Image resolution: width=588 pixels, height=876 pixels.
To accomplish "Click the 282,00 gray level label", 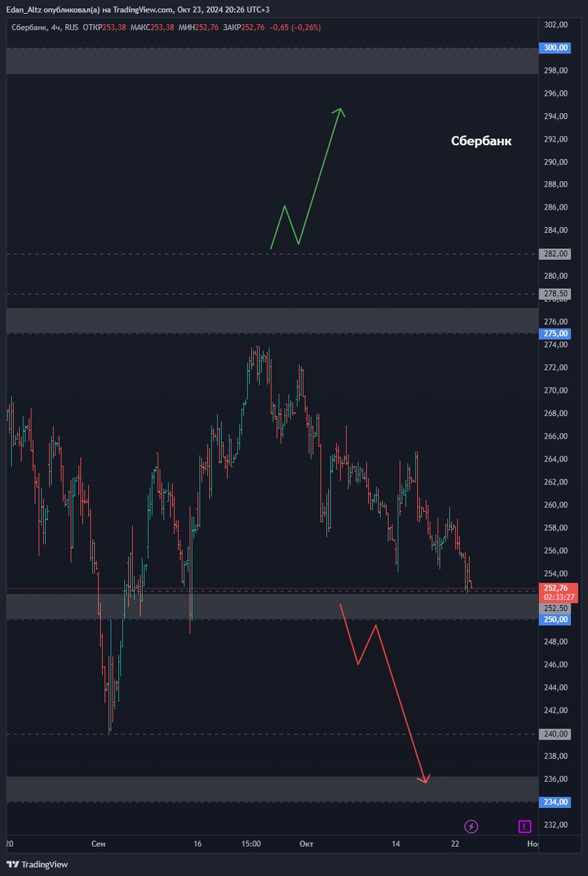I will coord(556,254).
